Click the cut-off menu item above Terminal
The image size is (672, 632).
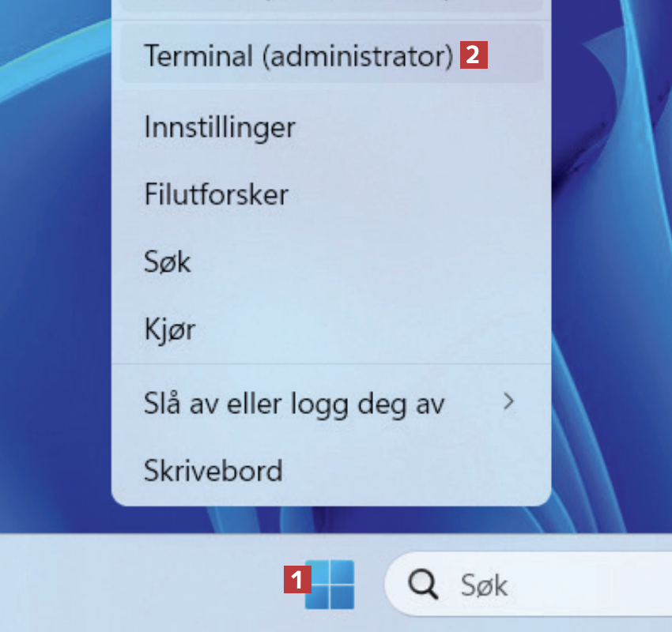pos(332,5)
